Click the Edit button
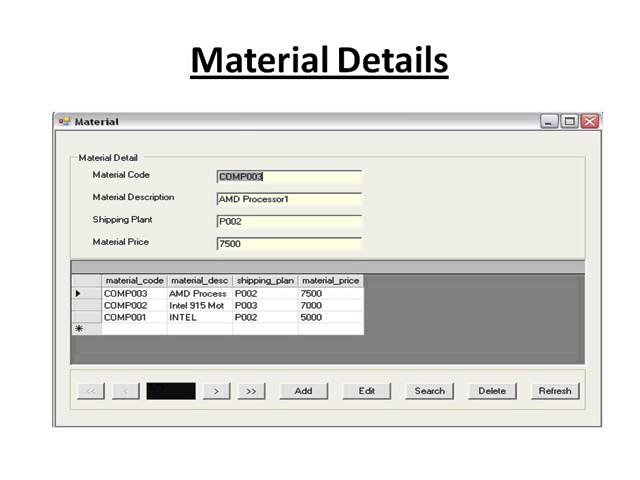 367,391
